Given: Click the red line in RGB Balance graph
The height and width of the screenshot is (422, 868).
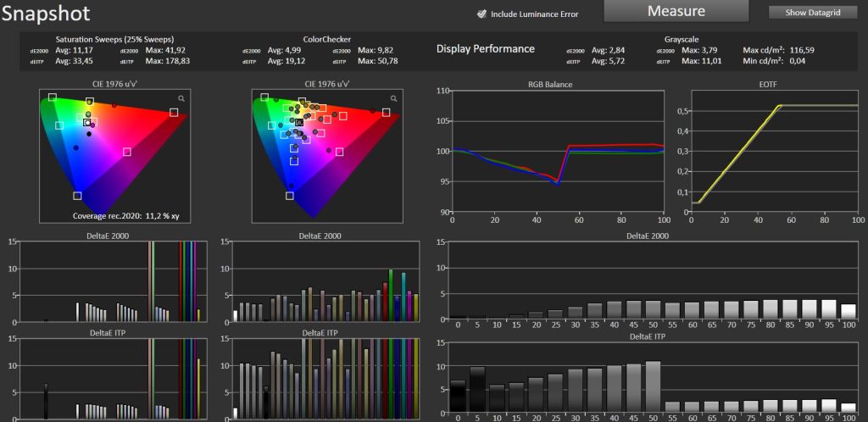Looking at the screenshot, I should point(609,146).
